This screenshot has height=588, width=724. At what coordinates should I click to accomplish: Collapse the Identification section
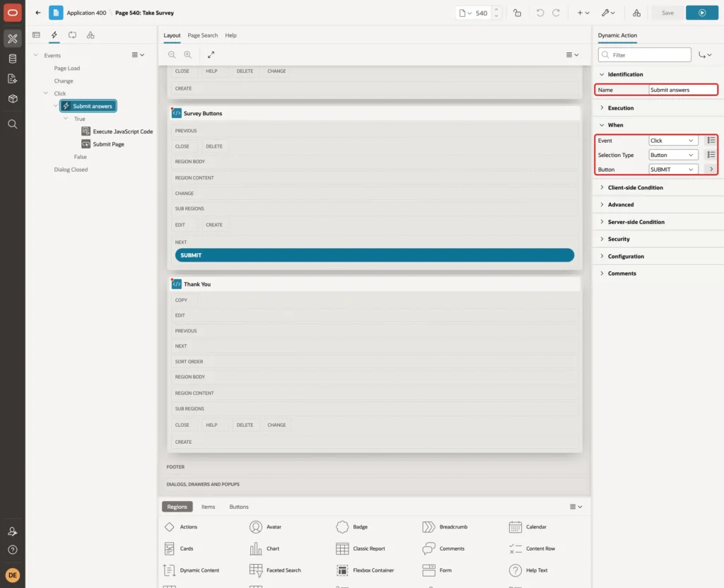pyautogui.click(x=602, y=74)
